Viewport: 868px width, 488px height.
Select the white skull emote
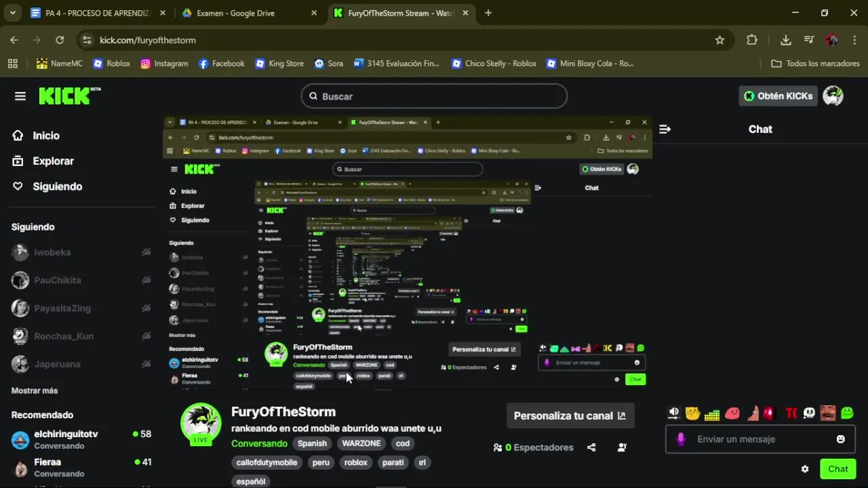(809, 413)
